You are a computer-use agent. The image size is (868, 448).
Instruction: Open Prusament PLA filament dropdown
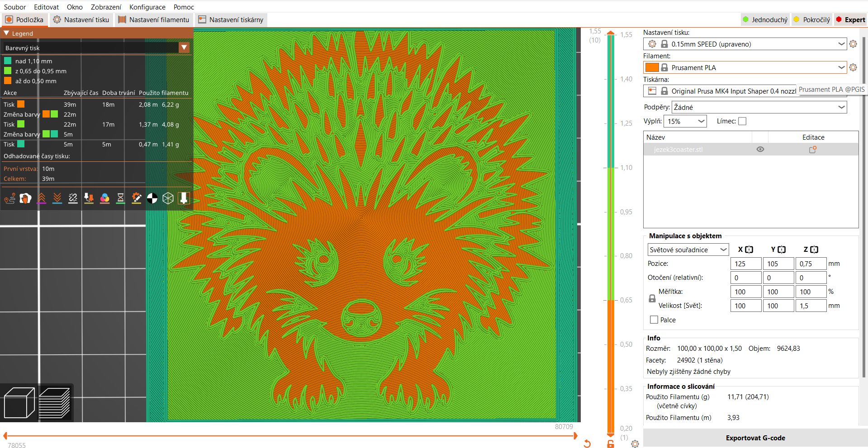point(841,67)
